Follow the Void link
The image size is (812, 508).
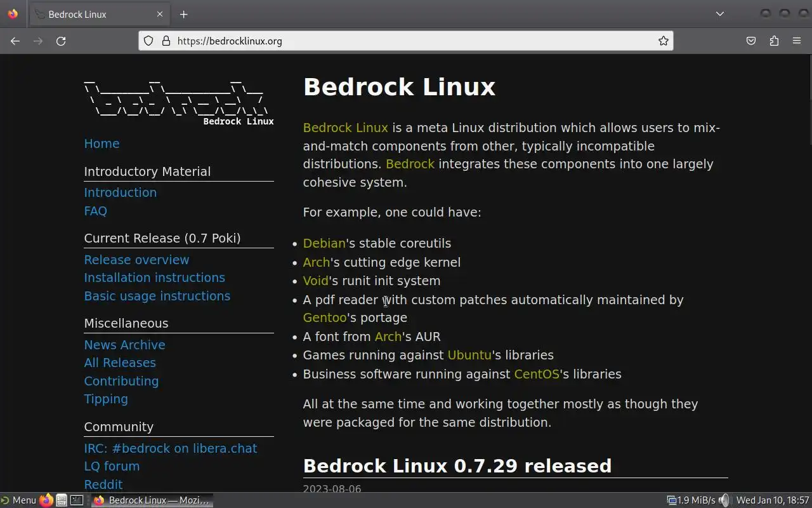tap(316, 281)
